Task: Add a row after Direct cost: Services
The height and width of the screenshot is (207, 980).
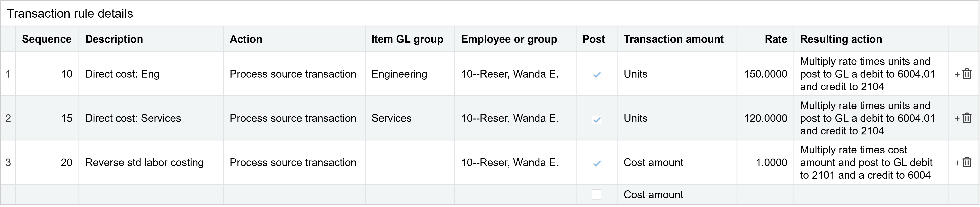Action: tap(957, 119)
